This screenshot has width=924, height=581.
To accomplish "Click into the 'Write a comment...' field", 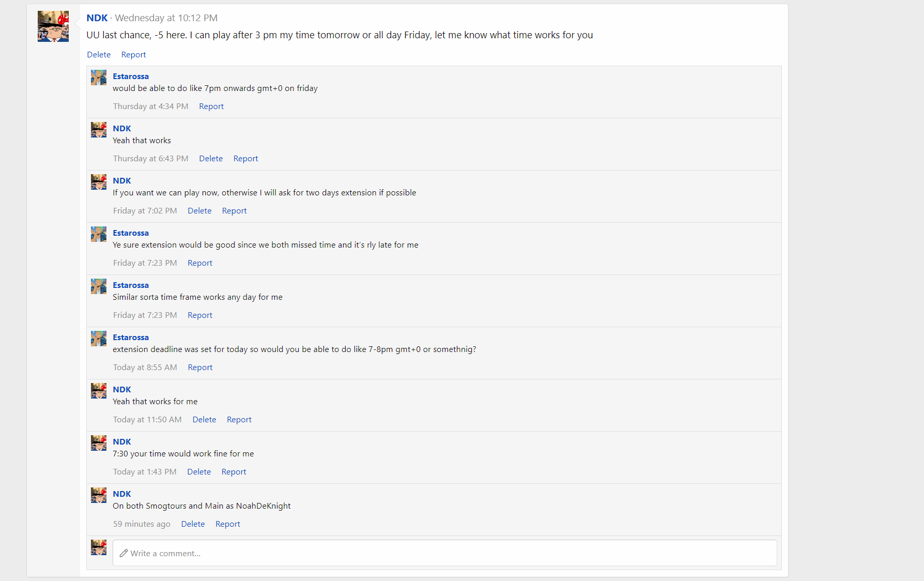I will point(444,553).
